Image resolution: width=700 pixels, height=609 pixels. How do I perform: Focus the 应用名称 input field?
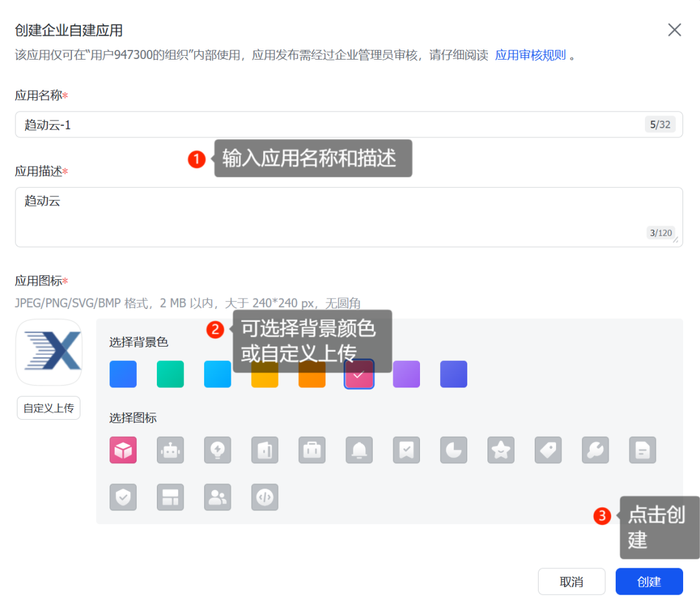(349, 124)
